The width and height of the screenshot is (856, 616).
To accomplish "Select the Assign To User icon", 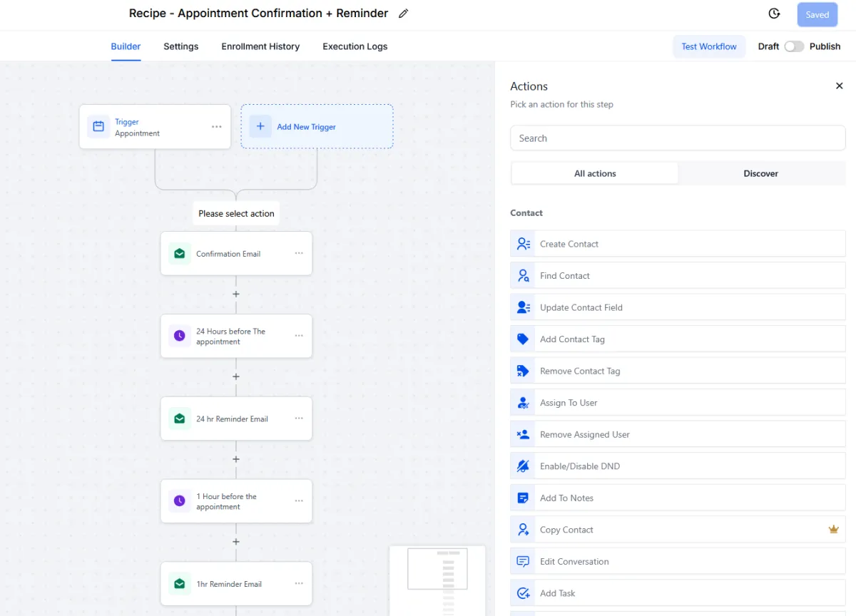I will (523, 403).
